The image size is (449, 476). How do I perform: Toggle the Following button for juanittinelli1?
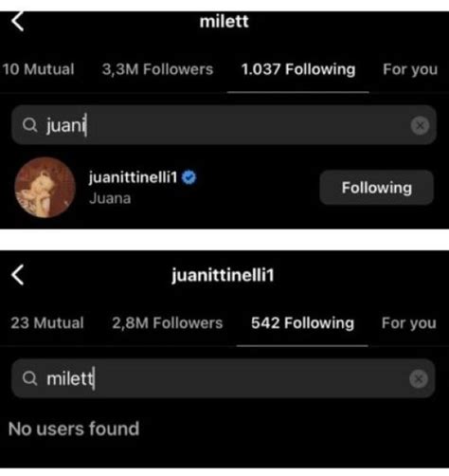[377, 188]
